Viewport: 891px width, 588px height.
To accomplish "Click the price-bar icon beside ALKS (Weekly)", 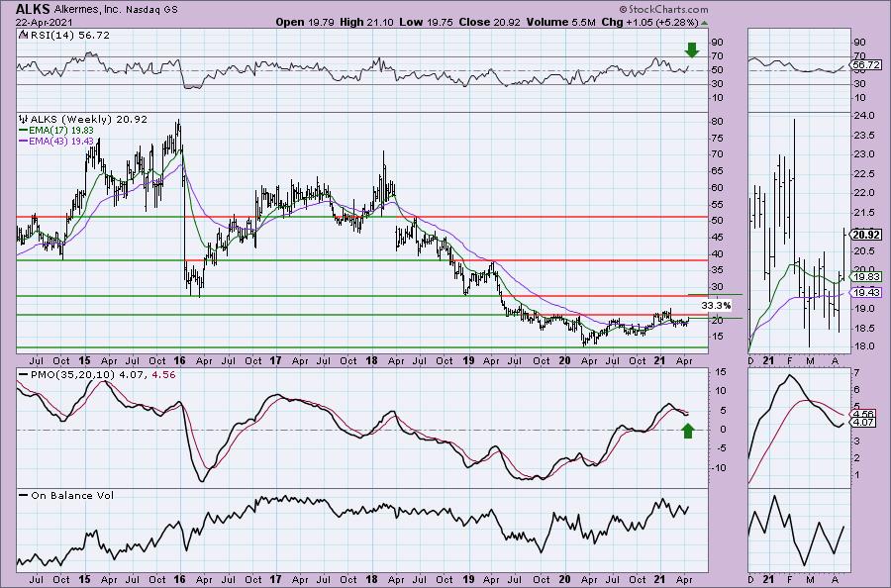I will click(x=24, y=120).
